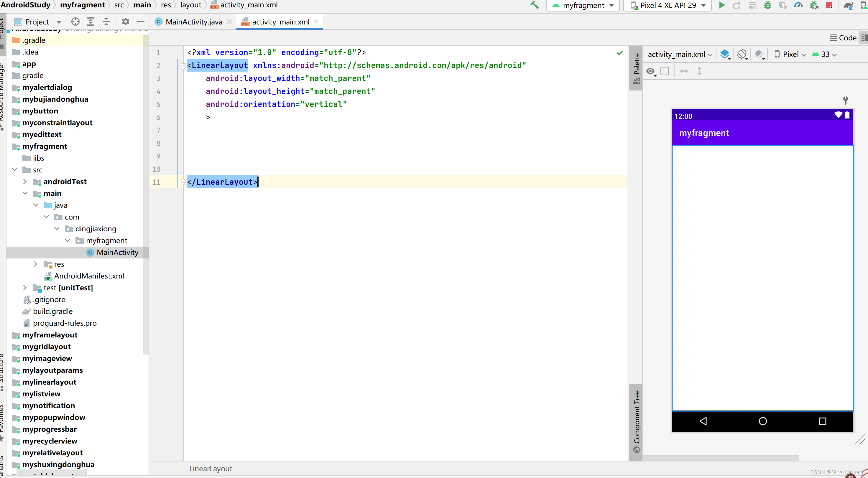Expand the res folder in project tree
This screenshot has height=478, width=868.
point(35,264)
